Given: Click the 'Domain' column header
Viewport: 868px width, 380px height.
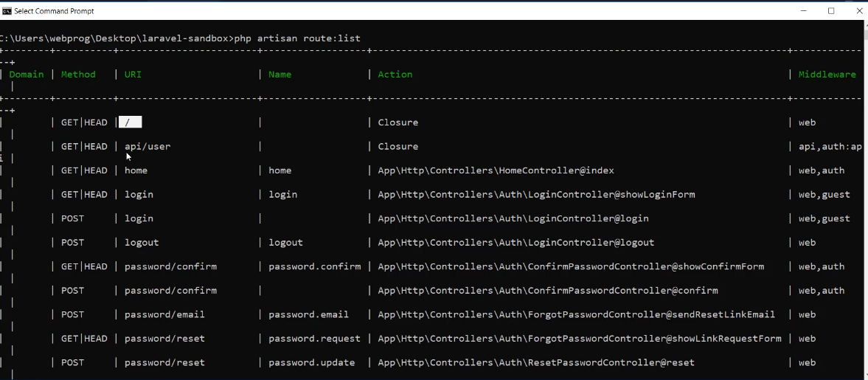Looking at the screenshot, I should coord(27,75).
